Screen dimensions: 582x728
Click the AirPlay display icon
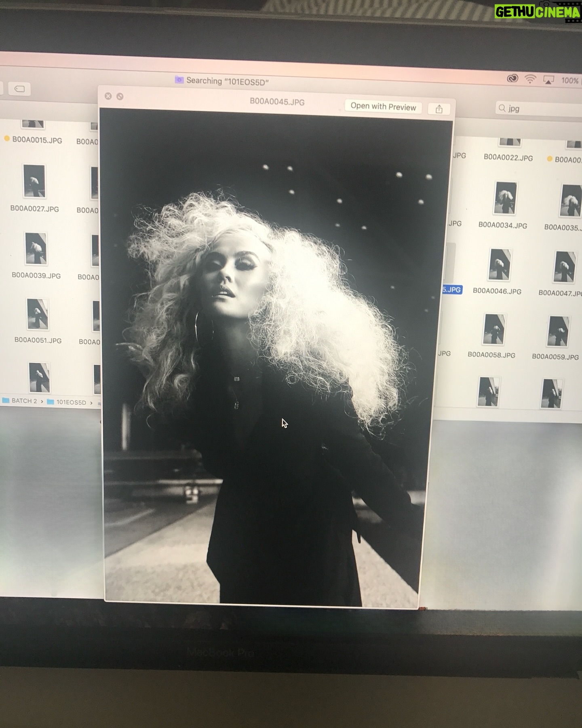pos(548,80)
